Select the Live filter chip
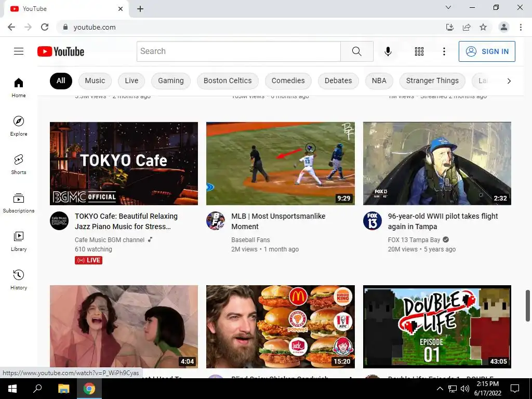Screen dimensions: 532x399 131,81
